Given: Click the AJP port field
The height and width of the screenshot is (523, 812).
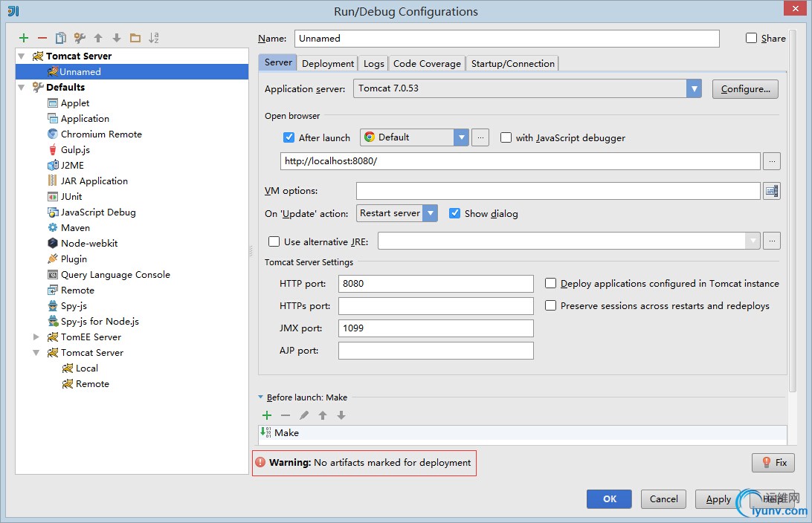Looking at the screenshot, I should point(436,350).
